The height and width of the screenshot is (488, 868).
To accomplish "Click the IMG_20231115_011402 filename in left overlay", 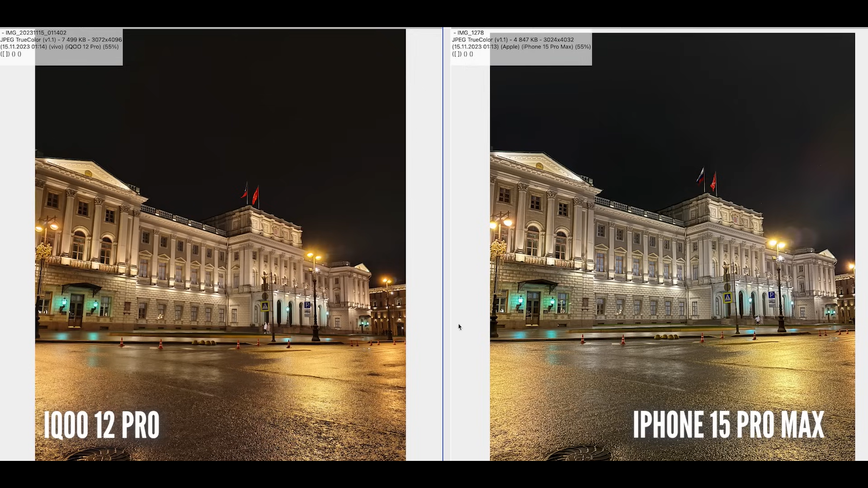I will 36,33.
